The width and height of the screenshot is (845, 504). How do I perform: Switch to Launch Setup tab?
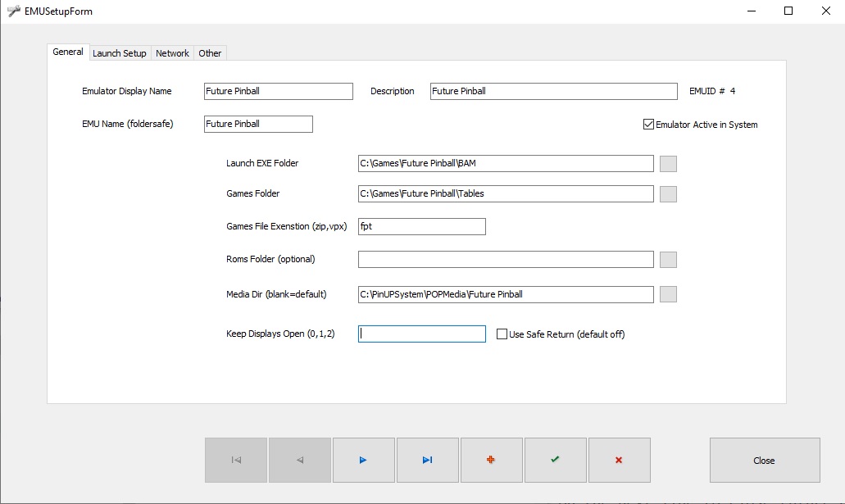[120, 53]
